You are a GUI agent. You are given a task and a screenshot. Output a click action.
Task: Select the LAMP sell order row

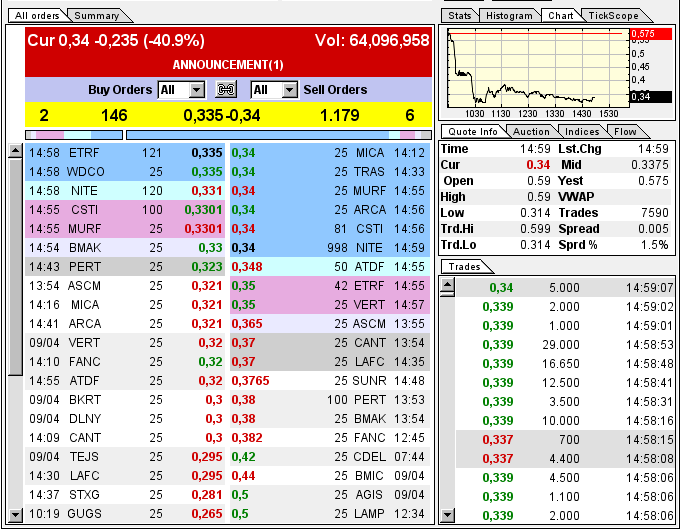pyautogui.click(x=330, y=514)
